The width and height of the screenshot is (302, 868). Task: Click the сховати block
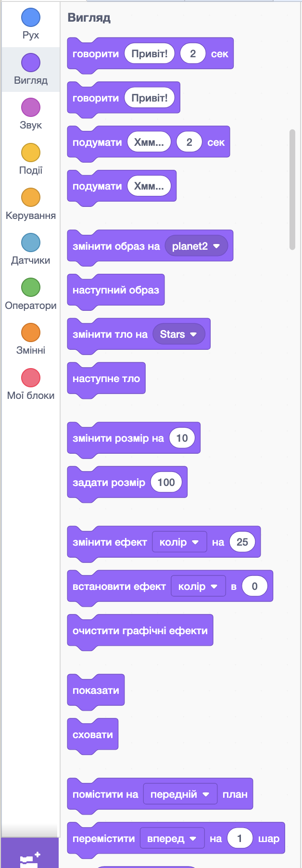click(92, 735)
